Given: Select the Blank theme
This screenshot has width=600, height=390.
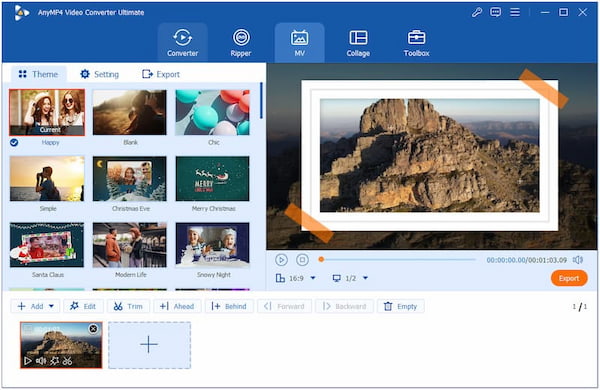Looking at the screenshot, I should point(130,112).
